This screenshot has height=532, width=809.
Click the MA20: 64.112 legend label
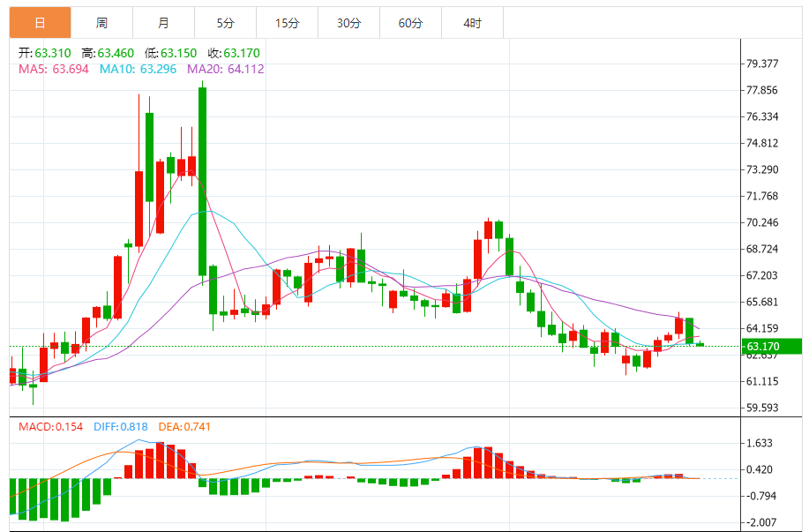coord(226,69)
